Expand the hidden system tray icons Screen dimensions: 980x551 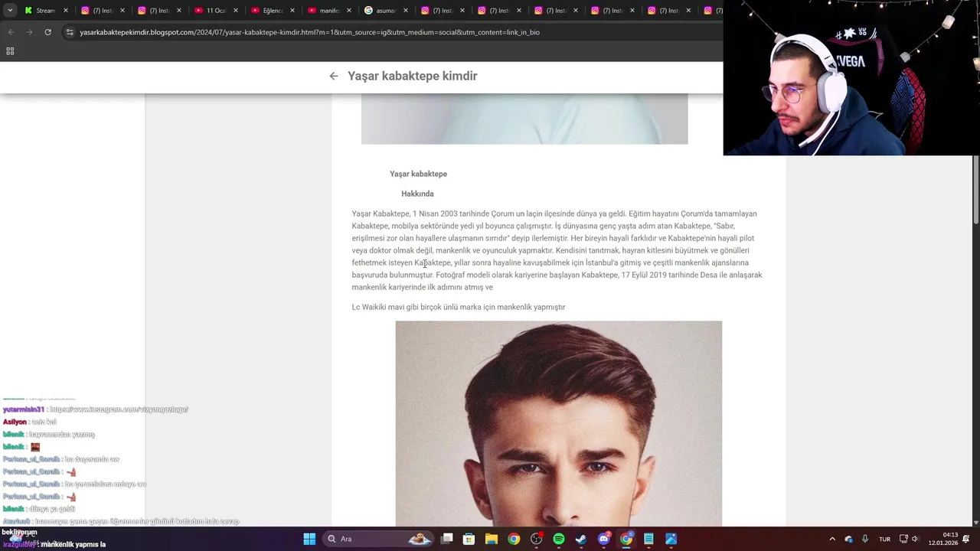pyautogui.click(x=832, y=539)
